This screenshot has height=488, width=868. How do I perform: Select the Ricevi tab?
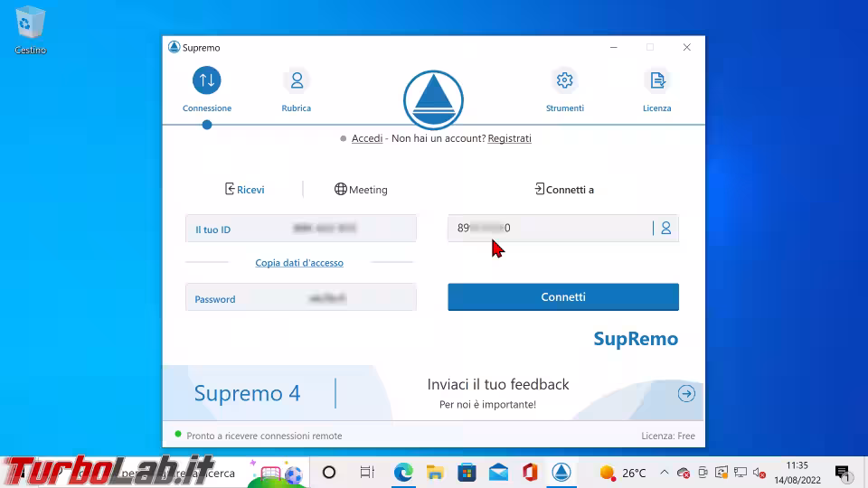pos(245,189)
